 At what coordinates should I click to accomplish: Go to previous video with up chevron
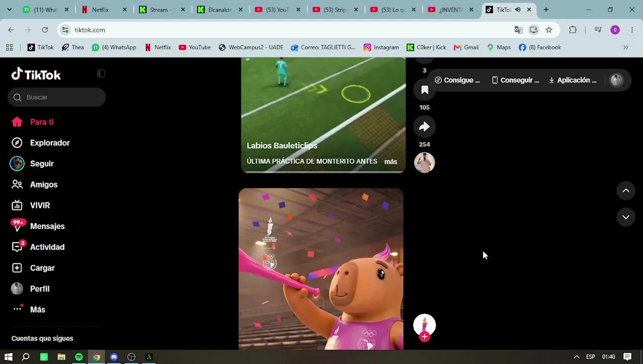(626, 191)
